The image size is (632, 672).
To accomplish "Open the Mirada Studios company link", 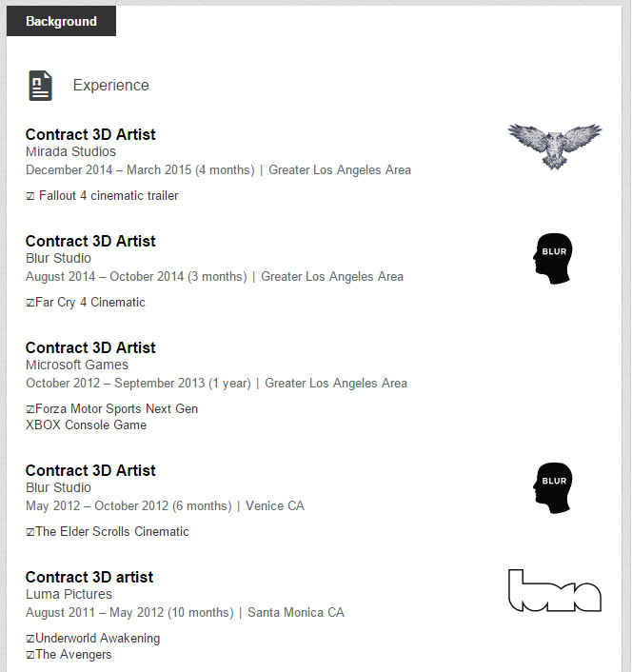I will click(70, 151).
